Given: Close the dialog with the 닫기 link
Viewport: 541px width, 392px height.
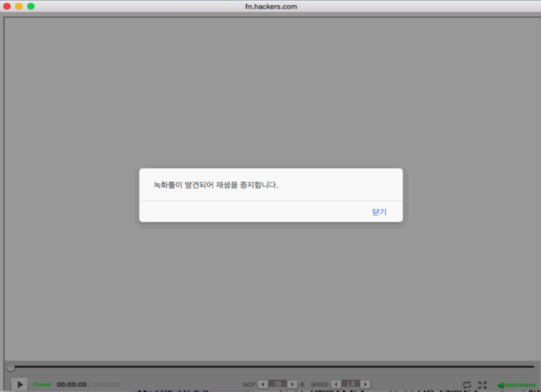Looking at the screenshot, I should coord(379,212).
